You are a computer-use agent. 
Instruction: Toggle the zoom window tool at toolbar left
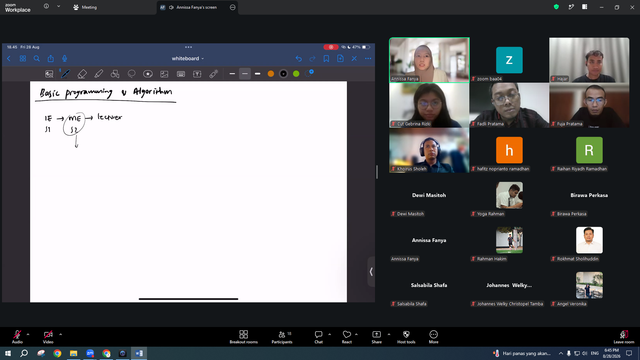pos(49,74)
